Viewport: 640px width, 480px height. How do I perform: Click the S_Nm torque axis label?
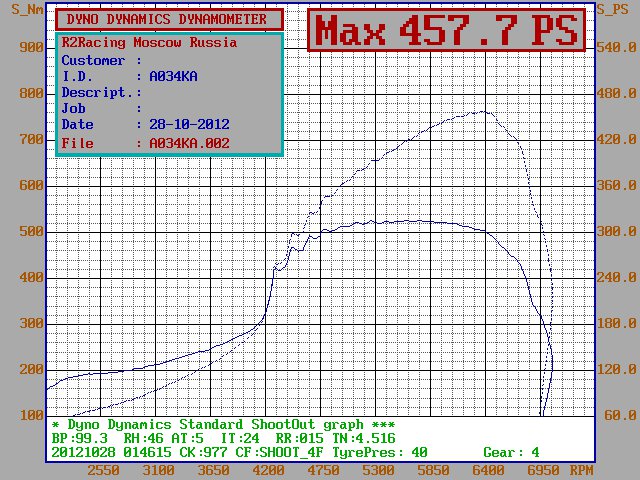(x=22, y=10)
